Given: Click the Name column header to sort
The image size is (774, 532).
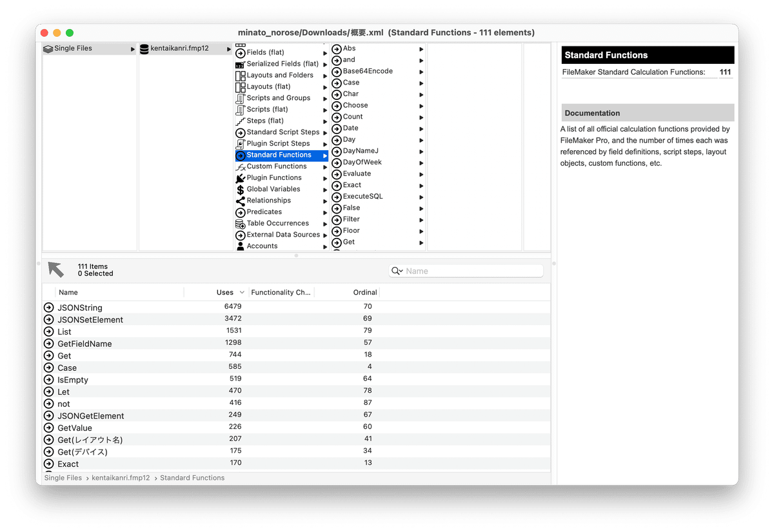Looking at the screenshot, I should [68, 292].
